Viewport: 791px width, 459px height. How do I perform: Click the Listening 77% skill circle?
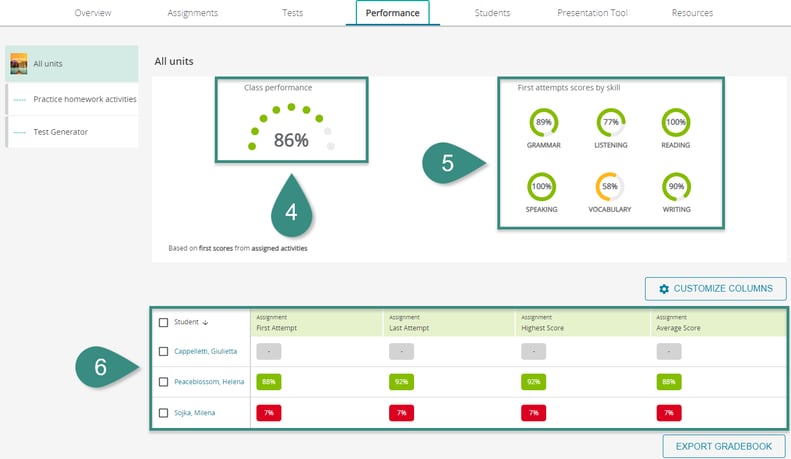point(611,123)
